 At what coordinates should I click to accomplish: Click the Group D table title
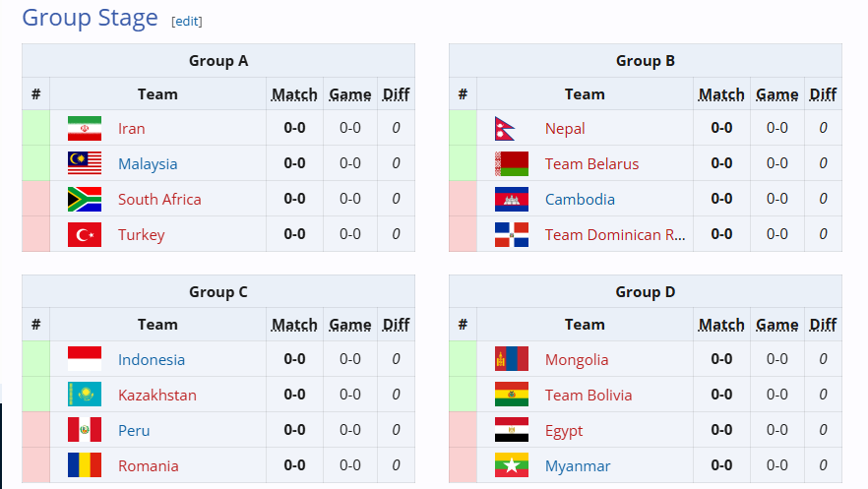tap(646, 292)
